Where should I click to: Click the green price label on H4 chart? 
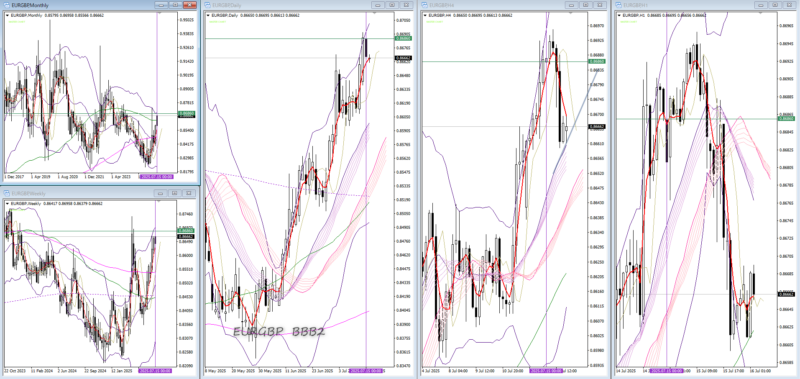click(595, 61)
